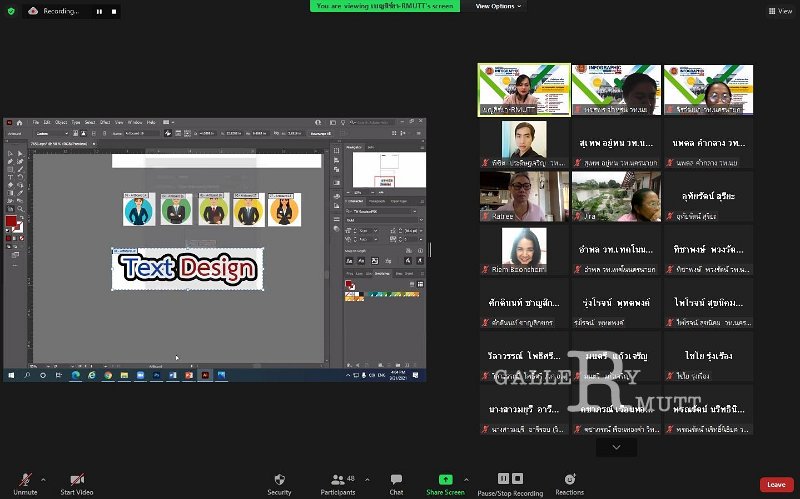Open Zoom Reactions
The image size is (800, 499).
[569, 484]
